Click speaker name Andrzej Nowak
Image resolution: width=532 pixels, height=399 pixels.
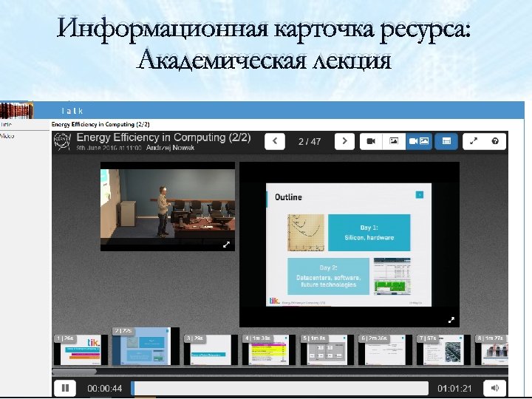171,148
